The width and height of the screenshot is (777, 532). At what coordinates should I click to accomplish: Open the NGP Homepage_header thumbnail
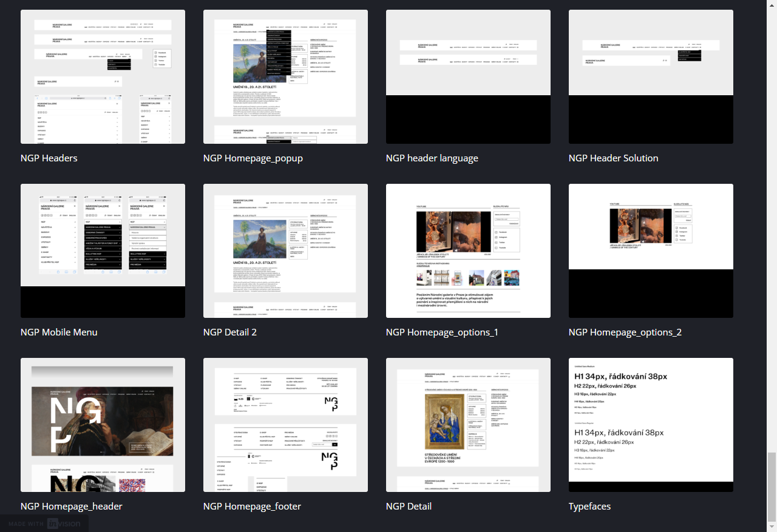[x=103, y=425]
